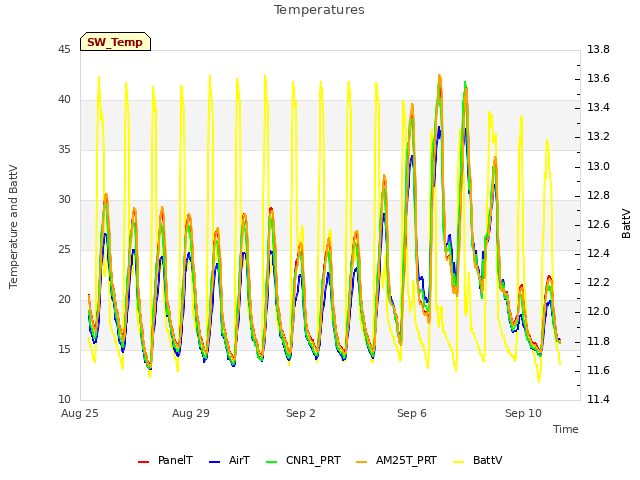Click the Sep 10 x-axis label
Viewport: 640px width, 480px height.
point(523,413)
